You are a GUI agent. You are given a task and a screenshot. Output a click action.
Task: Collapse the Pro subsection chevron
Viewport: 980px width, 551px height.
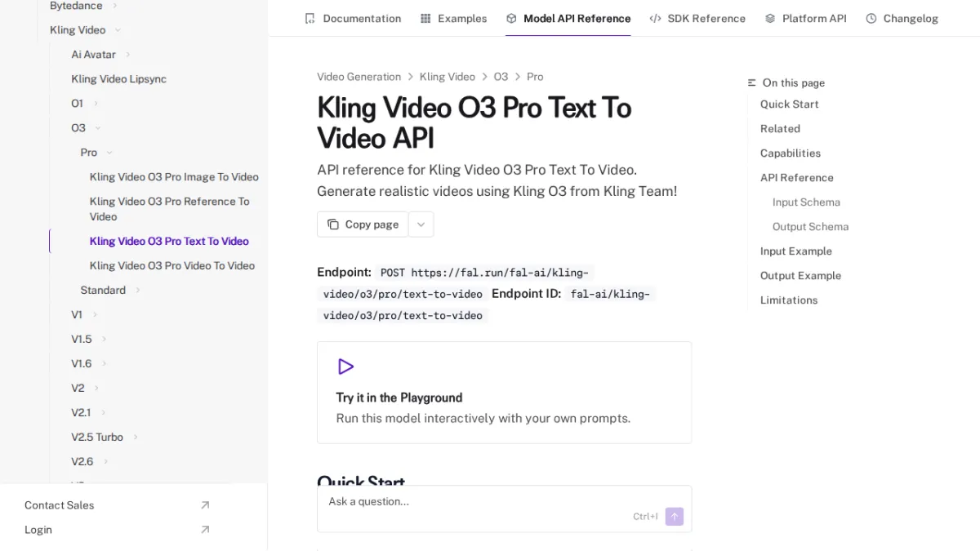click(109, 153)
